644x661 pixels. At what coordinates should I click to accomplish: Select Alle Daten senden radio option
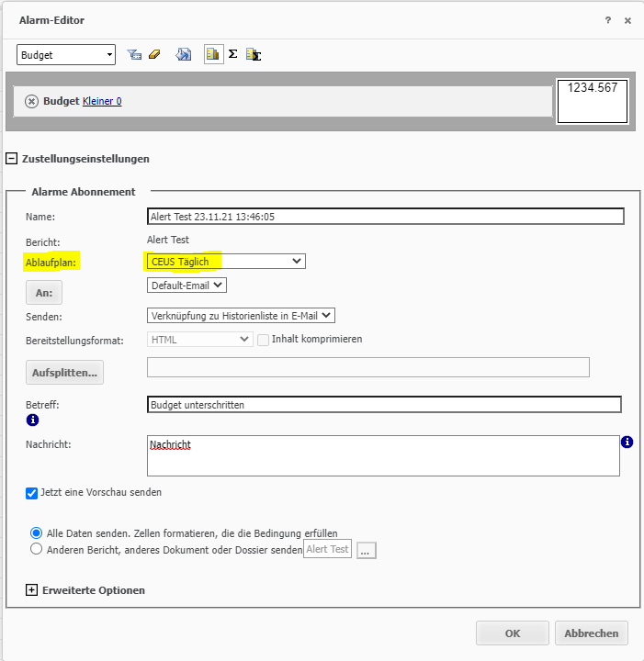[x=37, y=532]
